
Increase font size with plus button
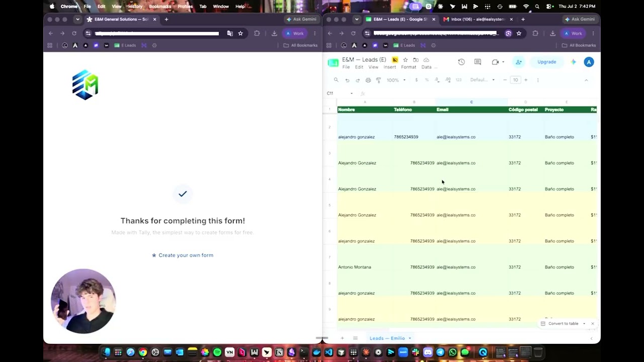pos(526,80)
